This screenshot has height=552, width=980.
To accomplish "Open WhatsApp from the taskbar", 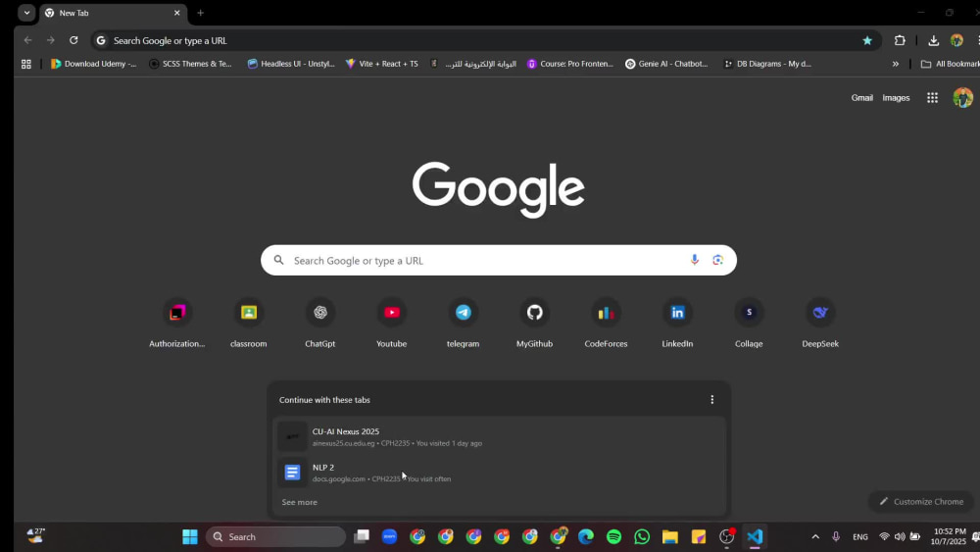I will coord(642,536).
